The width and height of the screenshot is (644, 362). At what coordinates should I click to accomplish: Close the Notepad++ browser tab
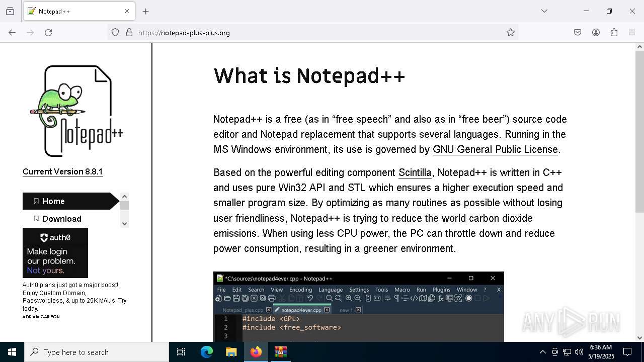click(x=127, y=11)
